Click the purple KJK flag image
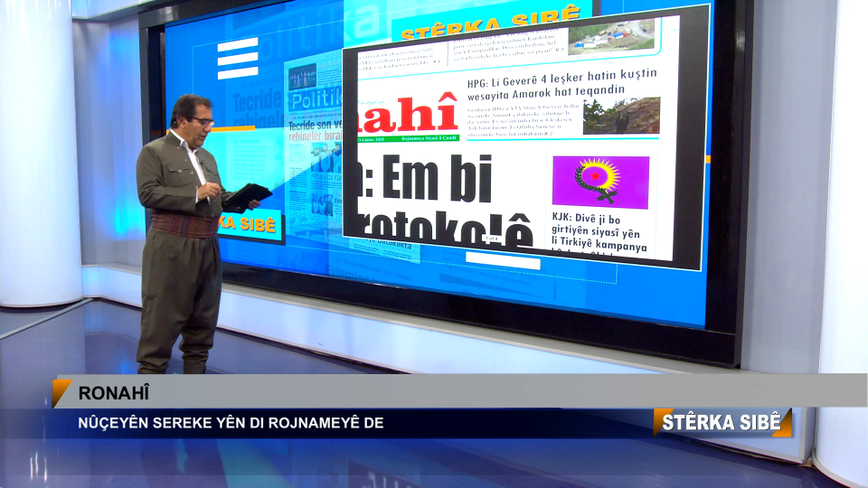The image size is (868, 488). pyautogui.click(x=600, y=182)
